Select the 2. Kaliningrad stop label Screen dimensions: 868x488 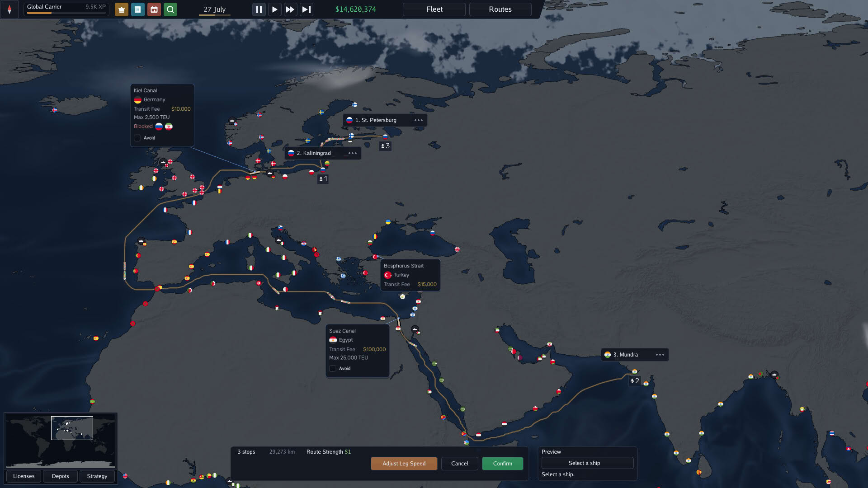click(x=314, y=153)
